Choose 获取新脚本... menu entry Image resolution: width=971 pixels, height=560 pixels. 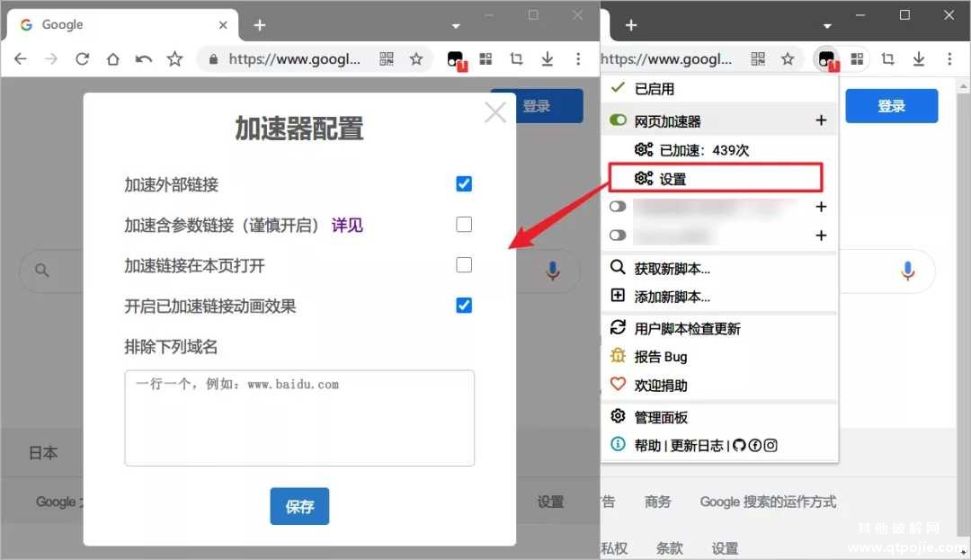pyautogui.click(x=672, y=268)
